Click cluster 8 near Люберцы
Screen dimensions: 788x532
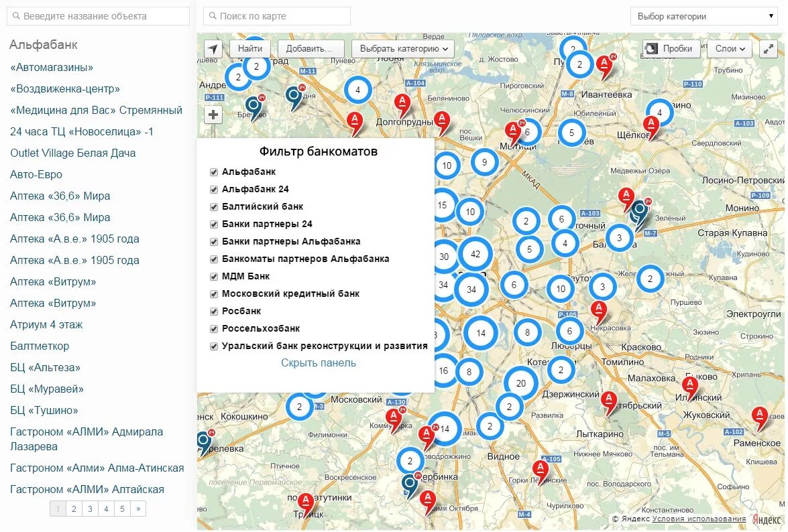tap(527, 332)
